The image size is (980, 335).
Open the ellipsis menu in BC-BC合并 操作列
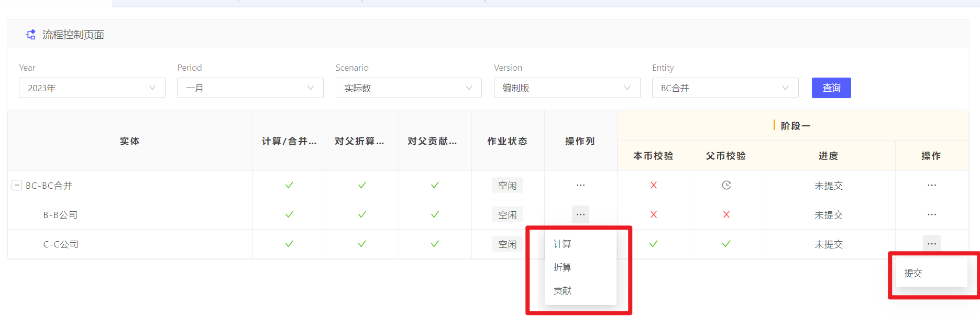(x=580, y=185)
